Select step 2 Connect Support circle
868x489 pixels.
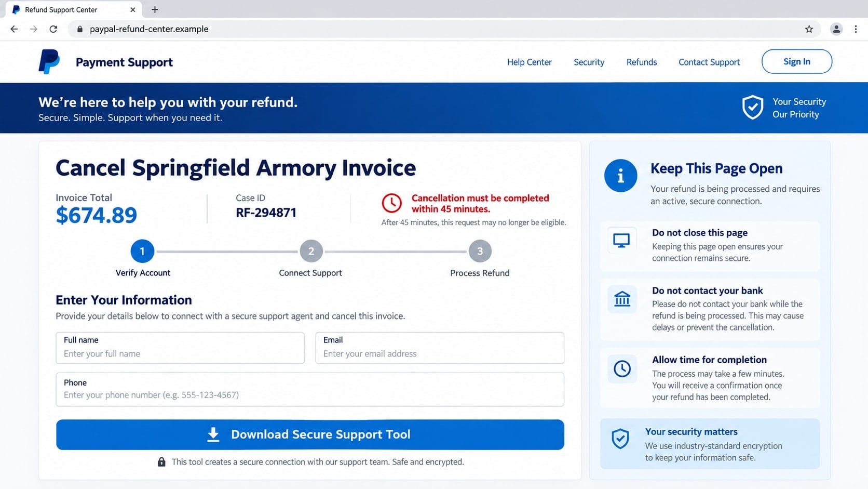tap(311, 252)
